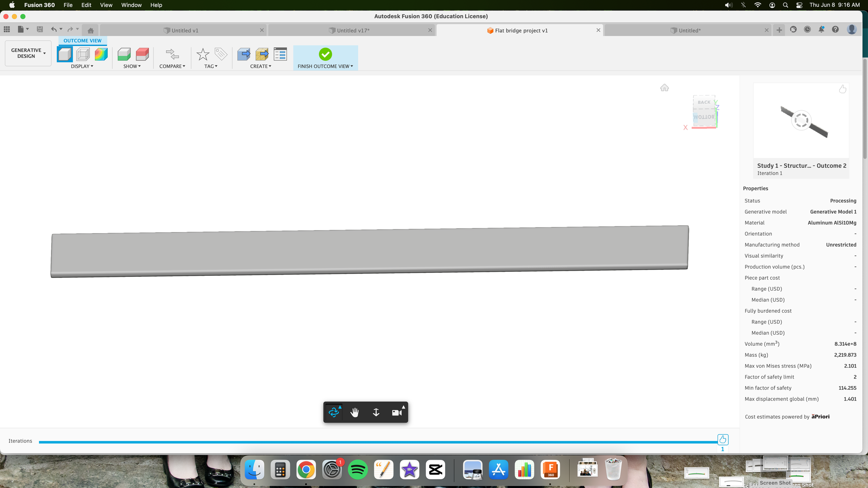Like the outcome via the thumbs-up icon
Image resolution: width=868 pixels, height=488 pixels.
point(843,89)
